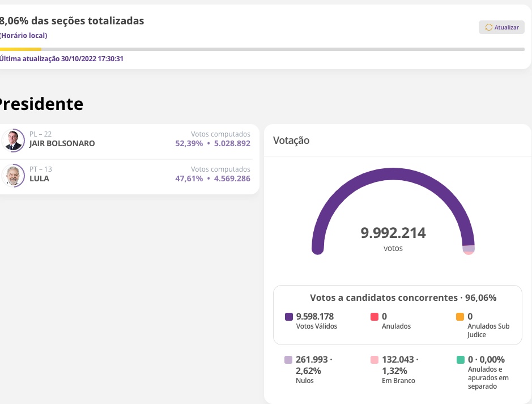Click the Votação panel header
532x404 pixels.
(x=291, y=141)
